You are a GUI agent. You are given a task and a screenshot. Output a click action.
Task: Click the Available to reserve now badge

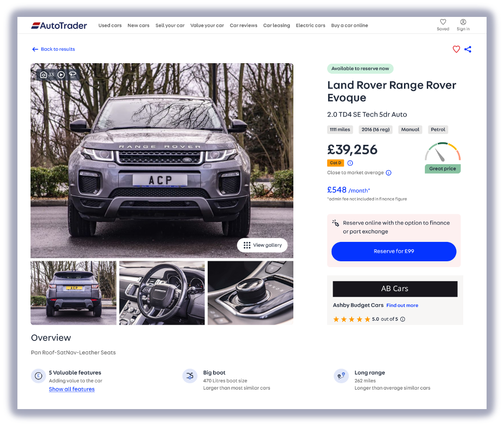click(361, 69)
